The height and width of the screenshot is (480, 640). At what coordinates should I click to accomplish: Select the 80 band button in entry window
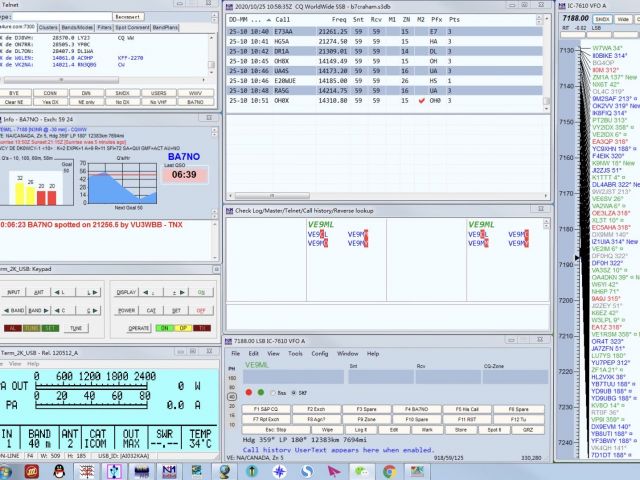pyautogui.click(x=232, y=387)
